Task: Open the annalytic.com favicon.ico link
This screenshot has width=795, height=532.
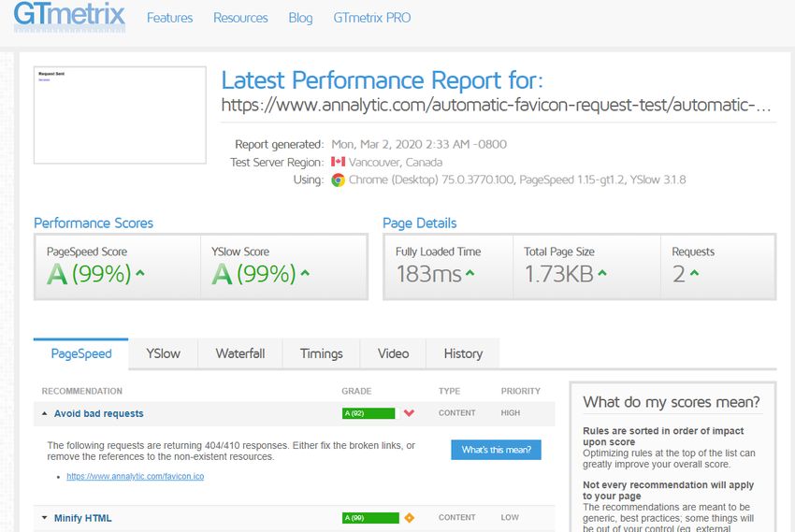Action: click(136, 476)
